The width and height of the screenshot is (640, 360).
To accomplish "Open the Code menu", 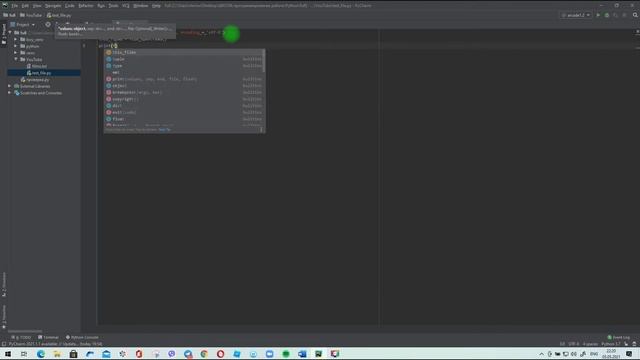I will 70,6.
